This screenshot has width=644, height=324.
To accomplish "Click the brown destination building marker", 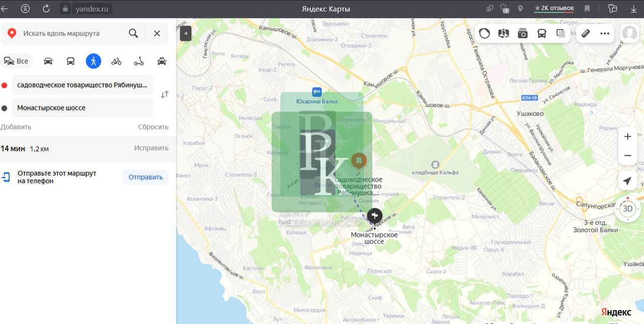I will pos(359,161).
